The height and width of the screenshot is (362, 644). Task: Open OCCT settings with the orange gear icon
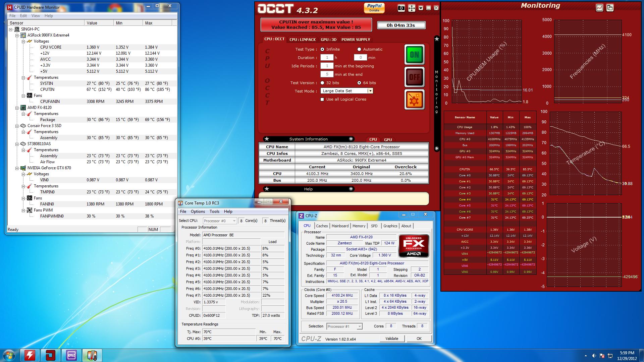414,100
